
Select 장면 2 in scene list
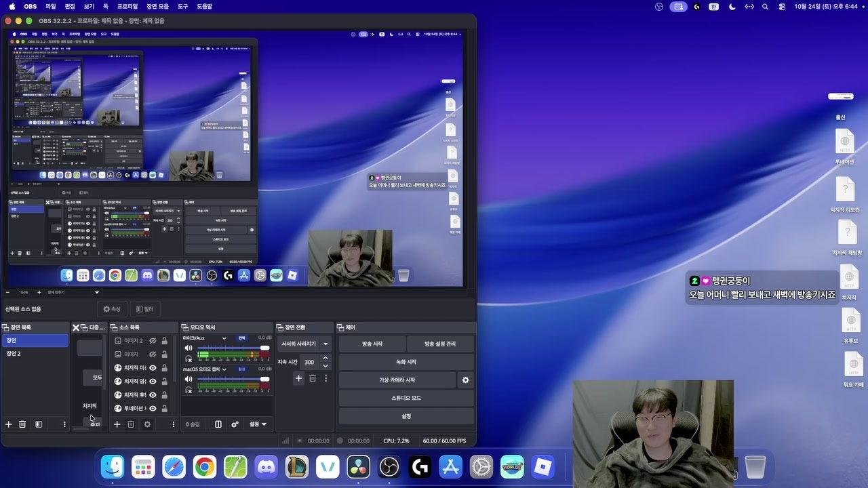point(35,354)
